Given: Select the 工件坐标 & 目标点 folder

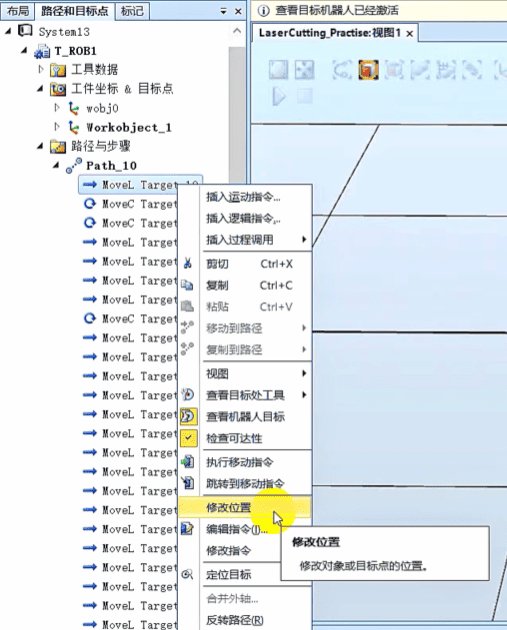Looking at the screenshot, I should point(122,89).
